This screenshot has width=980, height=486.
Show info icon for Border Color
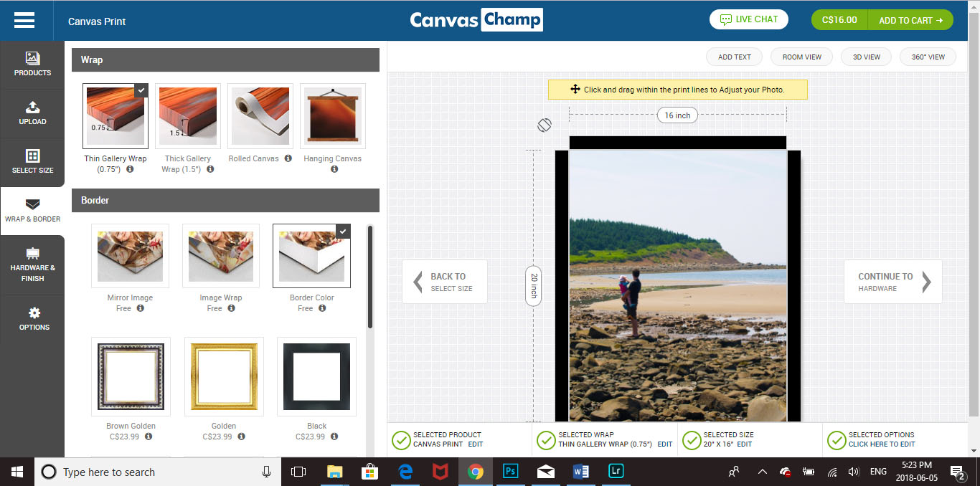click(x=322, y=308)
